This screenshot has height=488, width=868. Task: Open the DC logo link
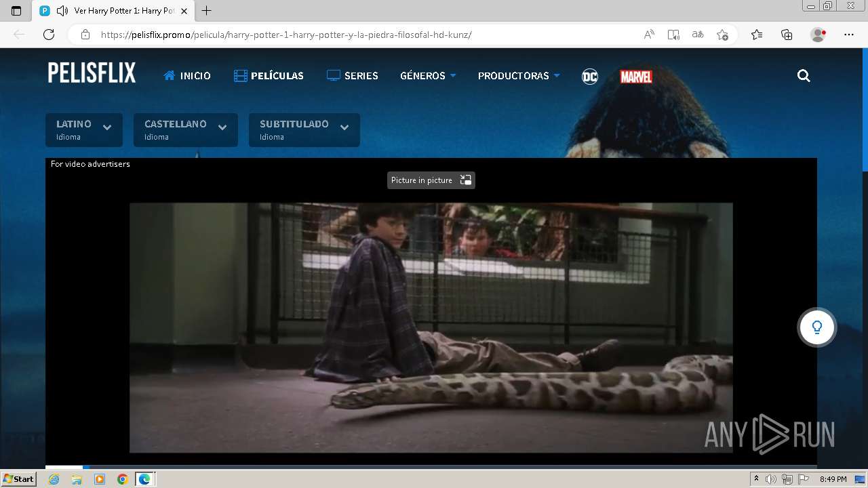[590, 77]
